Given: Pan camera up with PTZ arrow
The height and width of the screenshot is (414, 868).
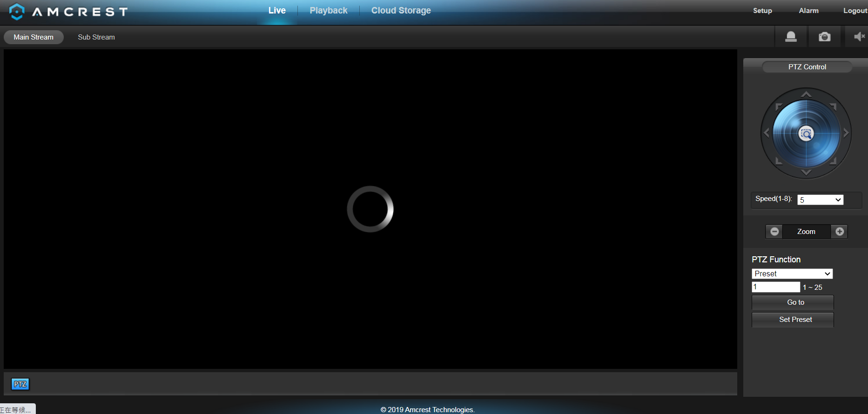Looking at the screenshot, I should click(806, 94).
